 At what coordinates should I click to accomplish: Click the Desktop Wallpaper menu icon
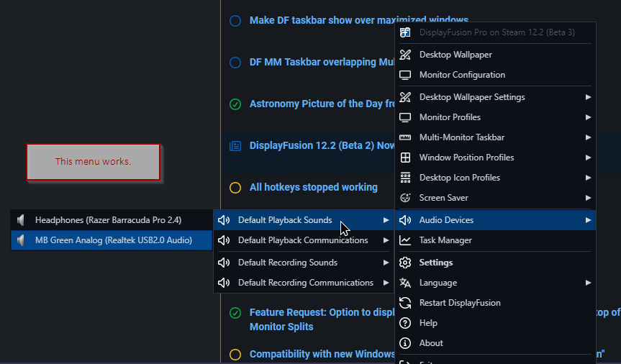click(405, 55)
